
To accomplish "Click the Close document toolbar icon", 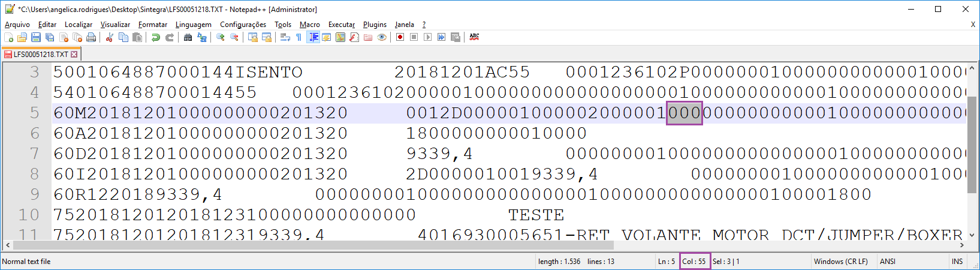I will [64, 37].
